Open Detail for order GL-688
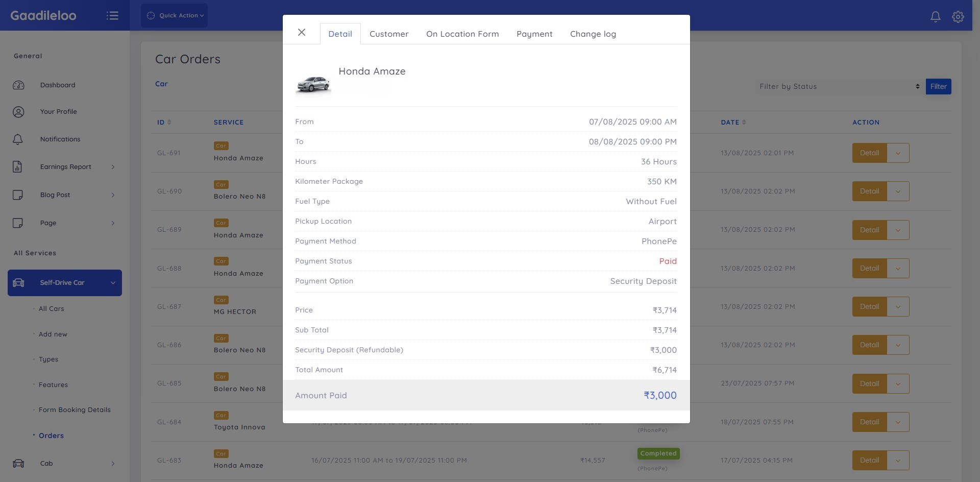Image resolution: width=980 pixels, height=482 pixels. pos(869,268)
